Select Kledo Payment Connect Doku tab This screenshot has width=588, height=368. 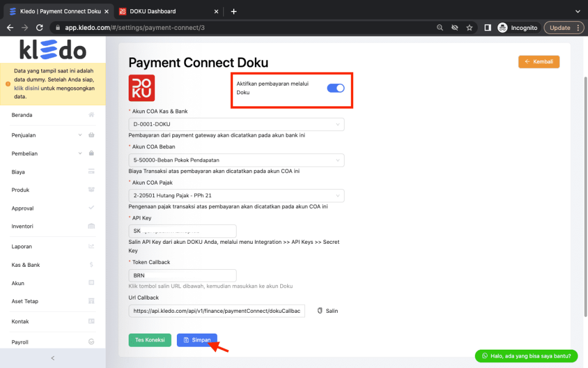(x=59, y=11)
